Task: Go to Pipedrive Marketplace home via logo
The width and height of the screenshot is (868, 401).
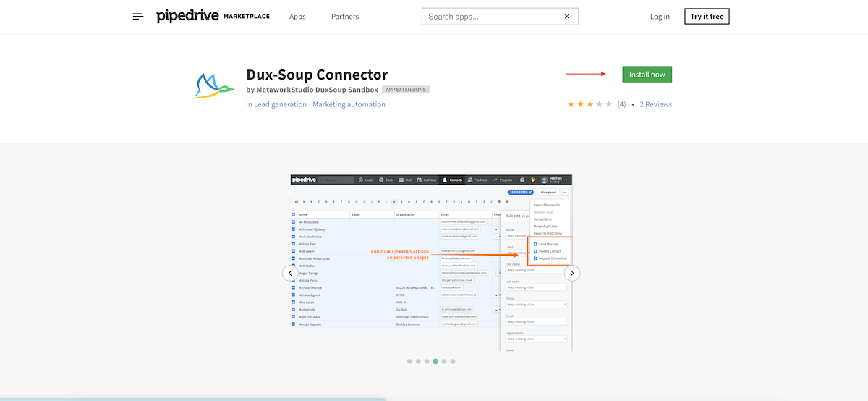Action: click(213, 17)
